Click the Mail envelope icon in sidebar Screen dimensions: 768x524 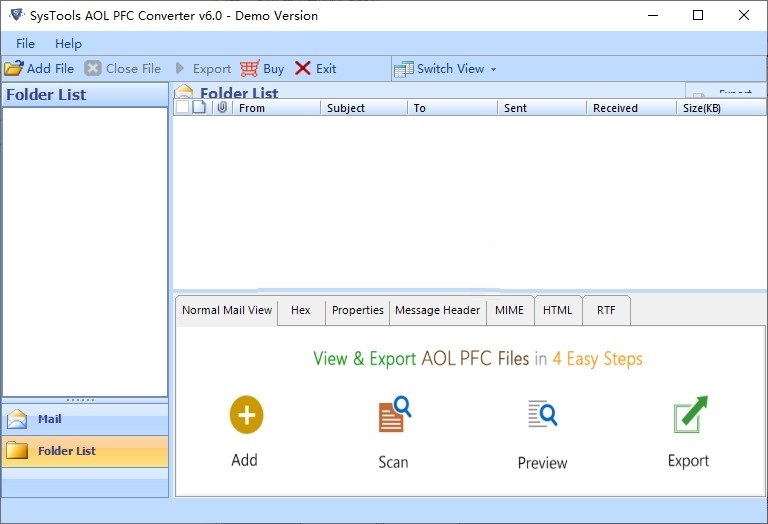coord(17,419)
